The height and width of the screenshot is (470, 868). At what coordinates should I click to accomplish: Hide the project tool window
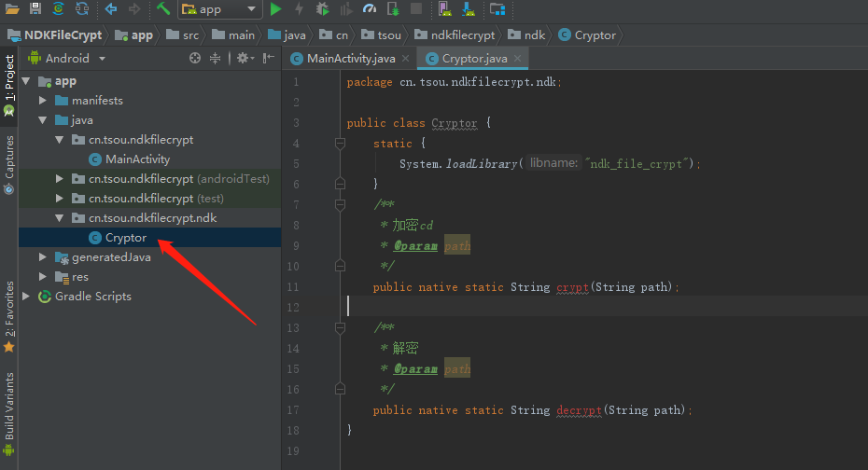coord(269,58)
